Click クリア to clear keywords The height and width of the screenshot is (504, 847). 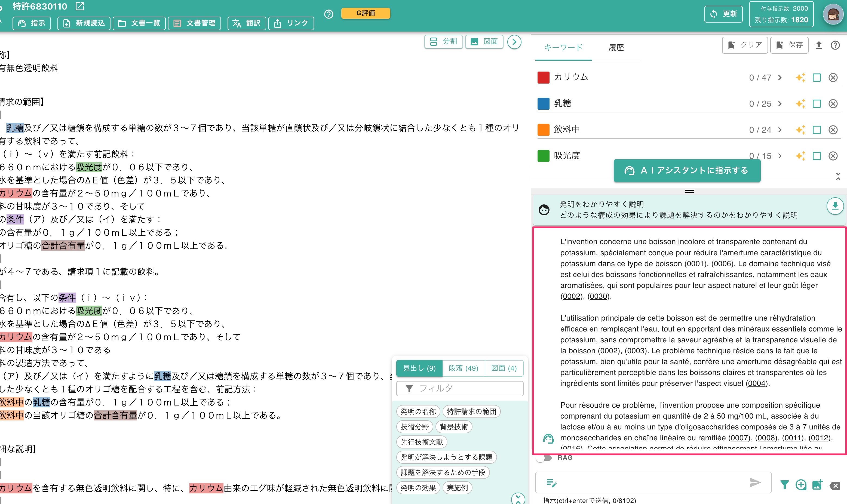[x=745, y=45]
